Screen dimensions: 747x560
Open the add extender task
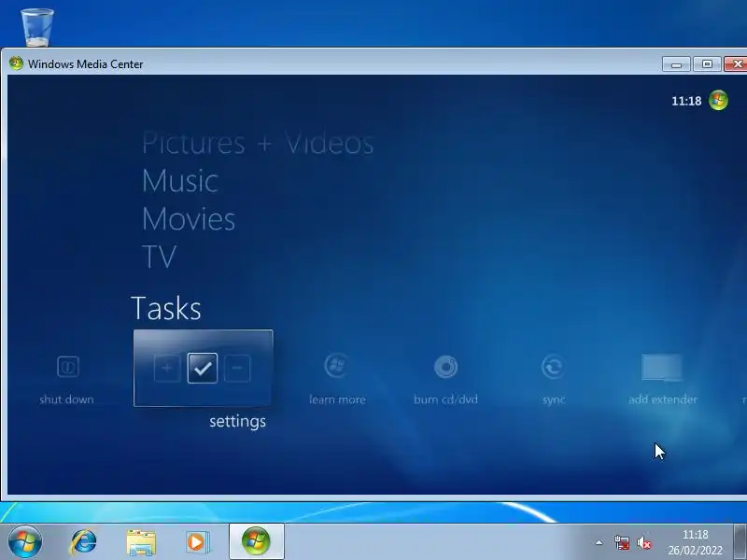(x=662, y=367)
